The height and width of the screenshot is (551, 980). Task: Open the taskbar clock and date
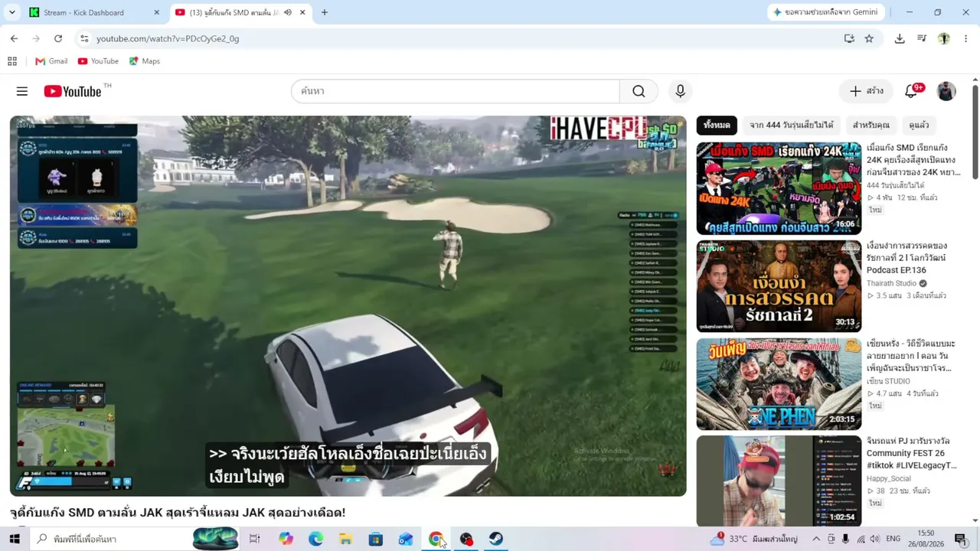(x=926, y=539)
